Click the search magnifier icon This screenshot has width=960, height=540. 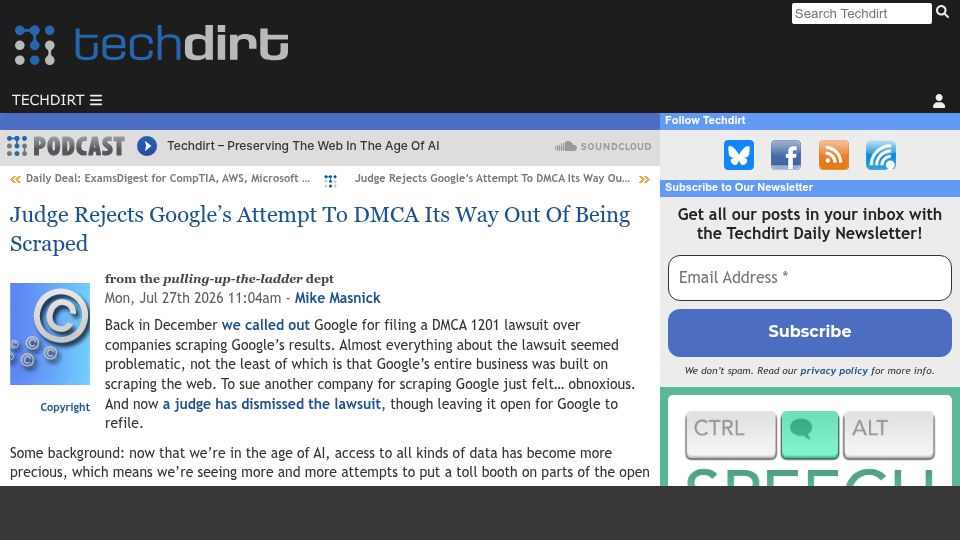(942, 12)
